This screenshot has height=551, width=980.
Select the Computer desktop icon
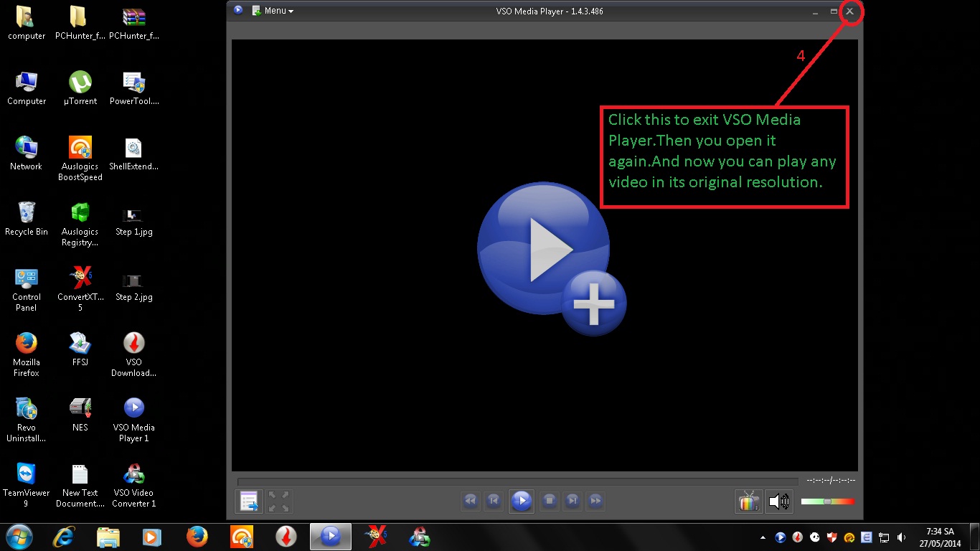tap(27, 88)
